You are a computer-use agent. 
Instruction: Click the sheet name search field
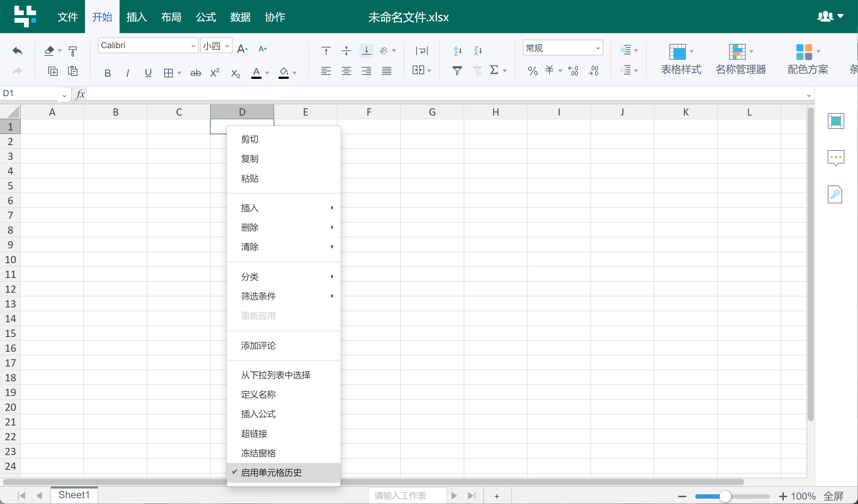[408, 496]
